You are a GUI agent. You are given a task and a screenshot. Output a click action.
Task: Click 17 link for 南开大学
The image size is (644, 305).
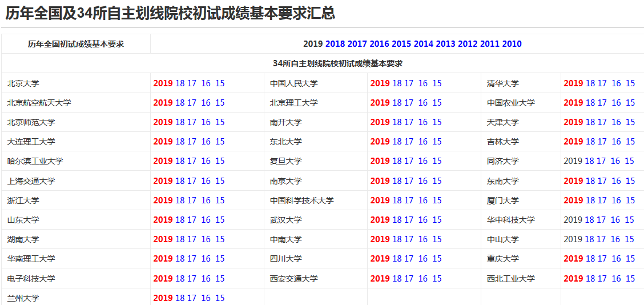[x=409, y=122]
